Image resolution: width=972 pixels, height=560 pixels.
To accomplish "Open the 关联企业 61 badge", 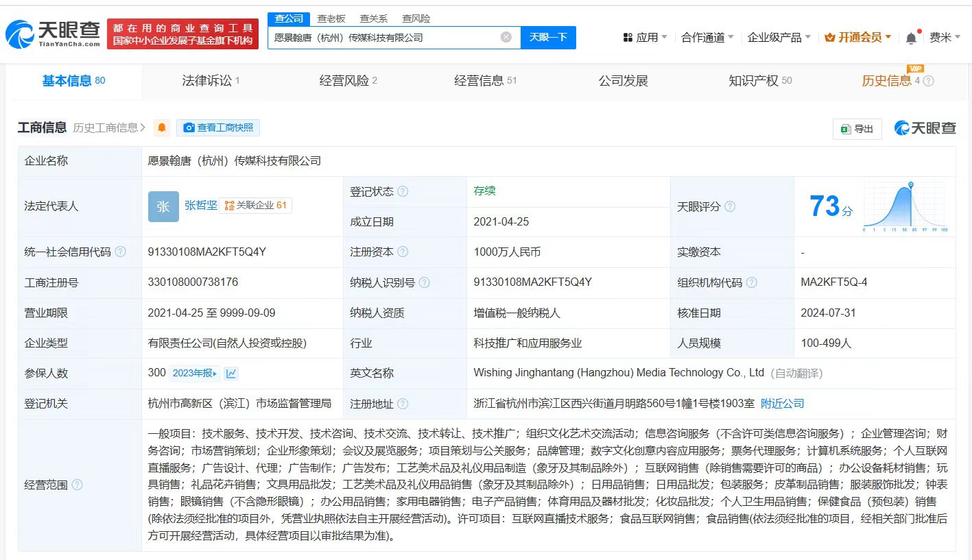I will (x=256, y=205).
